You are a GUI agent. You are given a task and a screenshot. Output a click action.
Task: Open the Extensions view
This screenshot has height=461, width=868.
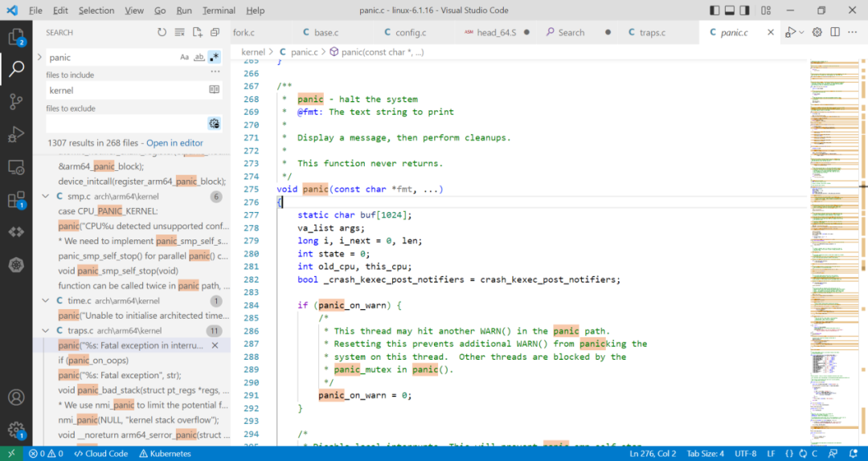(x=16, y=199)
